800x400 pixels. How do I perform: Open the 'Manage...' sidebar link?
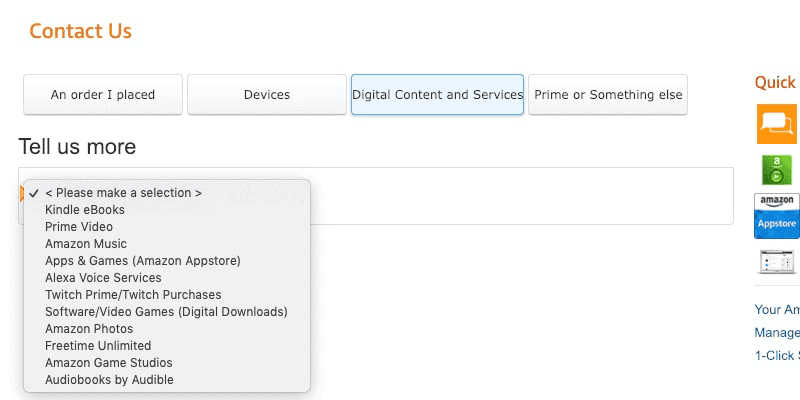[777, 333]
